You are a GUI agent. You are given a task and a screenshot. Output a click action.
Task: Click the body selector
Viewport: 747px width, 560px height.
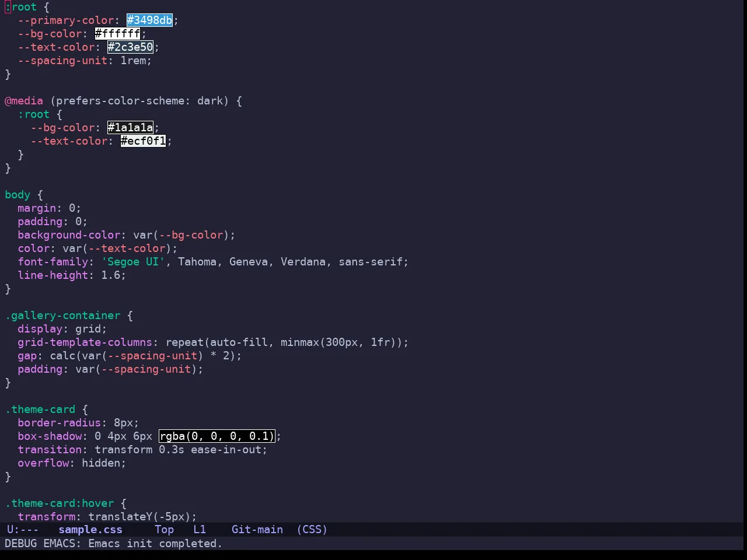pos(18,195)
